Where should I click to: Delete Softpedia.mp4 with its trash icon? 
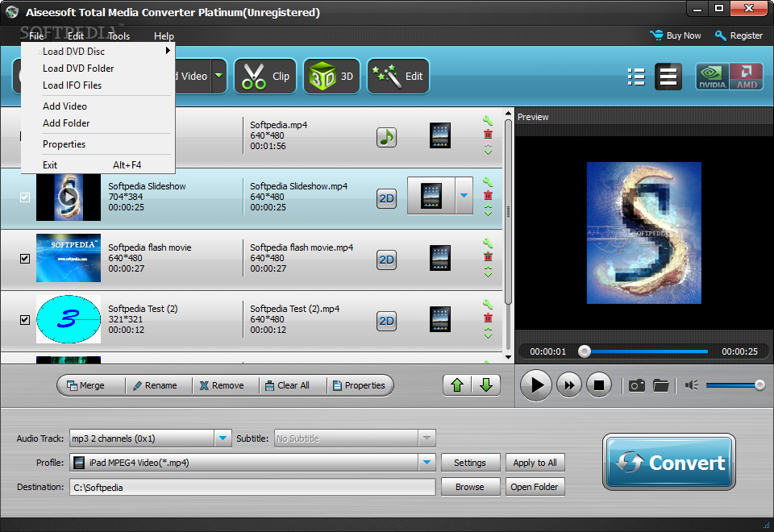coord(488,135)
